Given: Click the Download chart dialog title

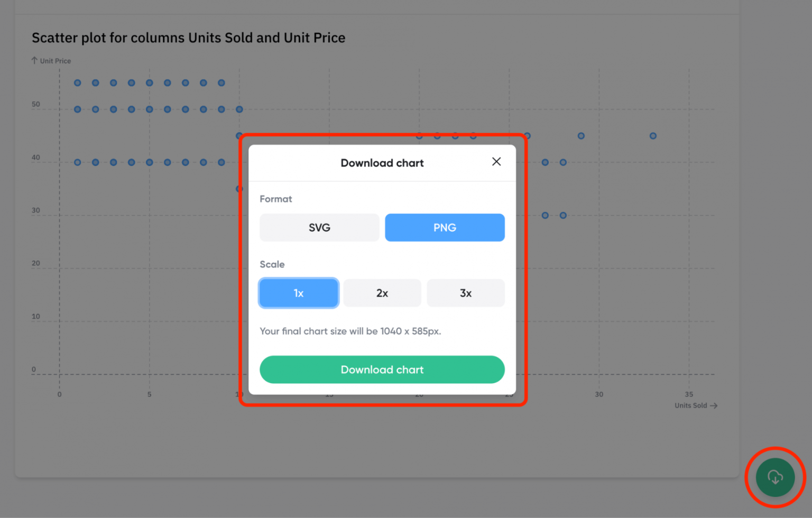Looking at the screenshot, I should click(382, 163).
